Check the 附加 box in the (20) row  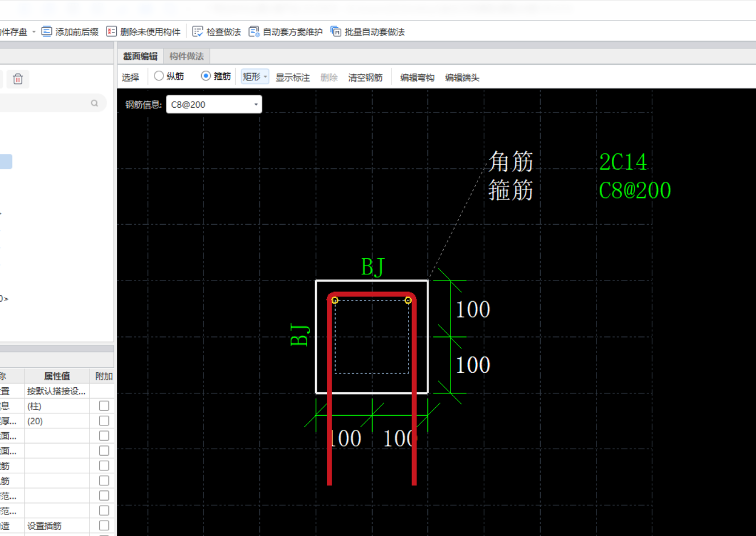(x=104, y=421)
